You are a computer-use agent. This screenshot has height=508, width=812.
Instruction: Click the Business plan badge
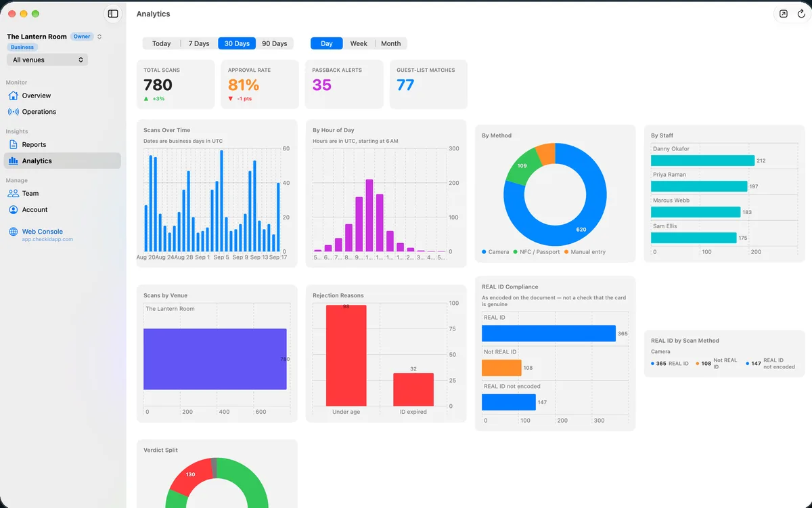(x=22, y=47)
